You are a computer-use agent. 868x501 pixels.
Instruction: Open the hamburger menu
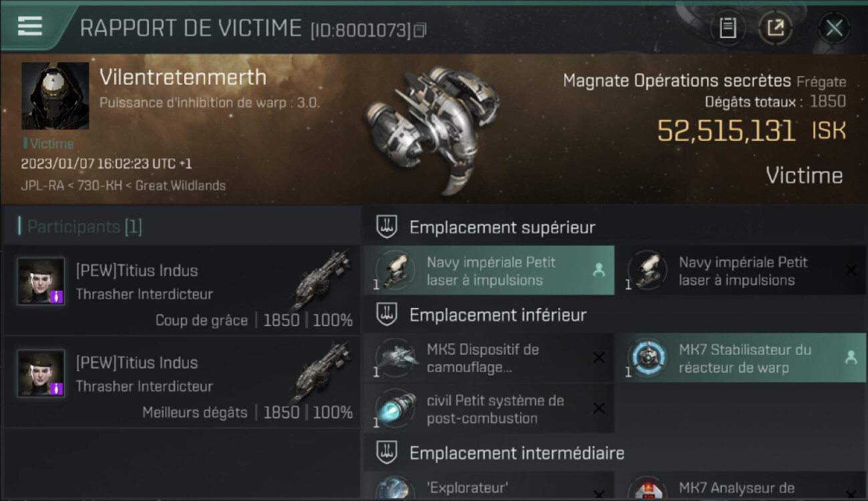pyautogui.click(x=30, y=26)
